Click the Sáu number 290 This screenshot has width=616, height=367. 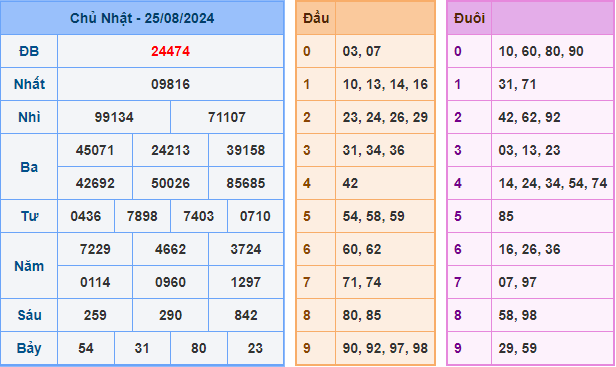(x=170, y=315)
